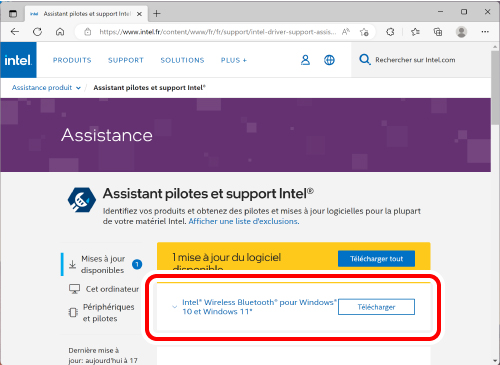Open the user account sign-in icon
Image resolution: width=500 pixels, height=365 pixels.
[305, 60]
